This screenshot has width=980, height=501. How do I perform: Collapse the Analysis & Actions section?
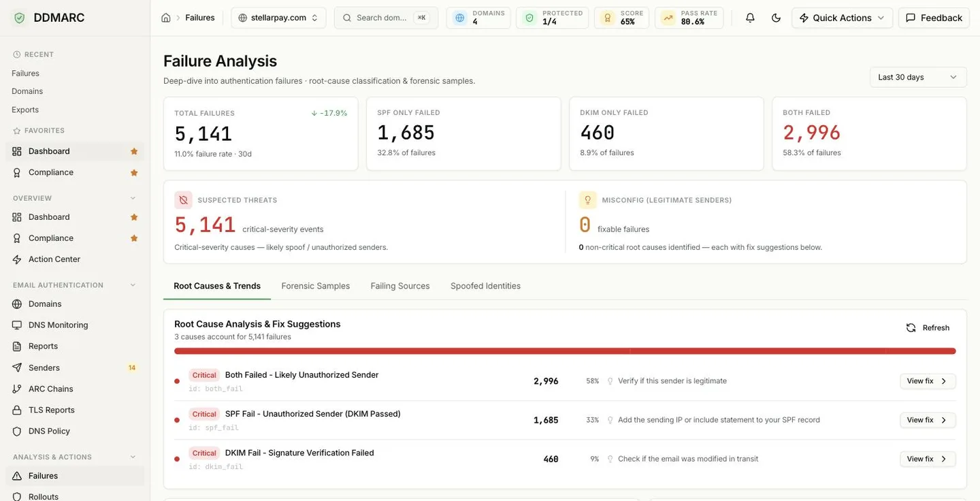[x=133, y=457]
